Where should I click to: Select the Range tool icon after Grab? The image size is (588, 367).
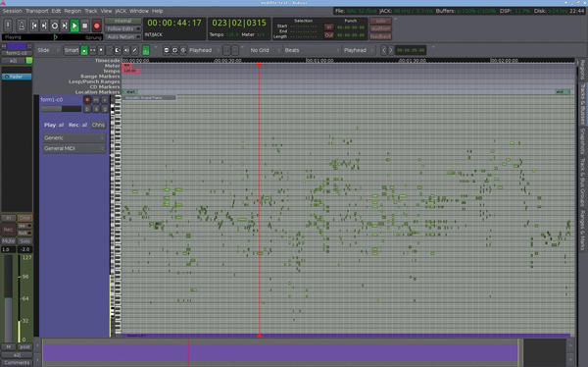tap(93, 50)
